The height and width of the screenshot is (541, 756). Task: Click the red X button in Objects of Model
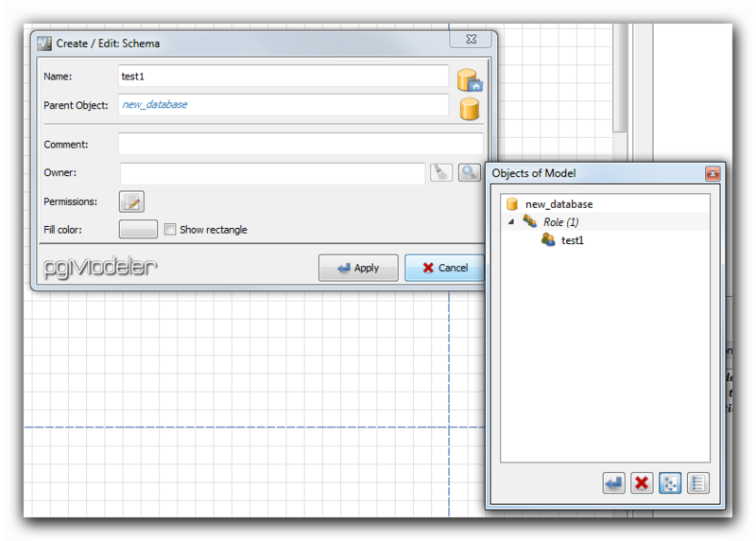click(x=642, y=483)
